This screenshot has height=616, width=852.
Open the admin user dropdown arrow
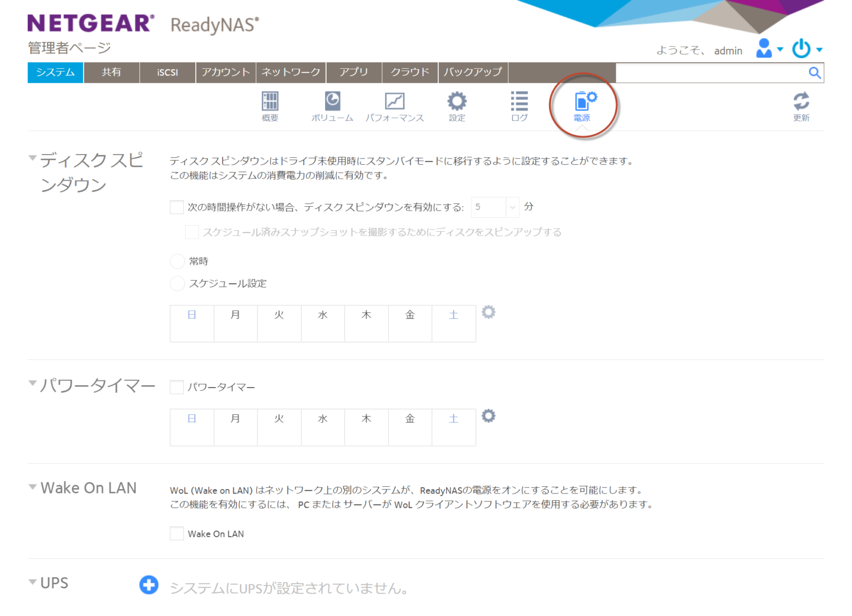[781, 50]
